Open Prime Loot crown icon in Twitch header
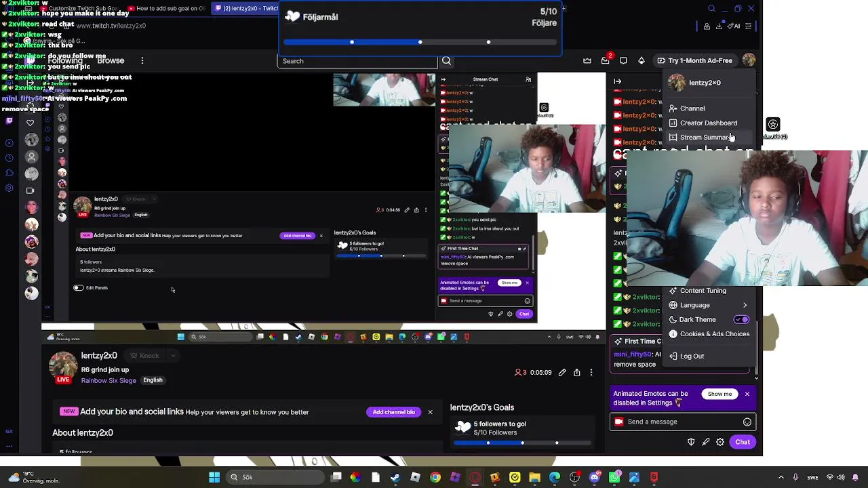The width and height of the screenshot is (868, 488). click(x=587, y=61)
